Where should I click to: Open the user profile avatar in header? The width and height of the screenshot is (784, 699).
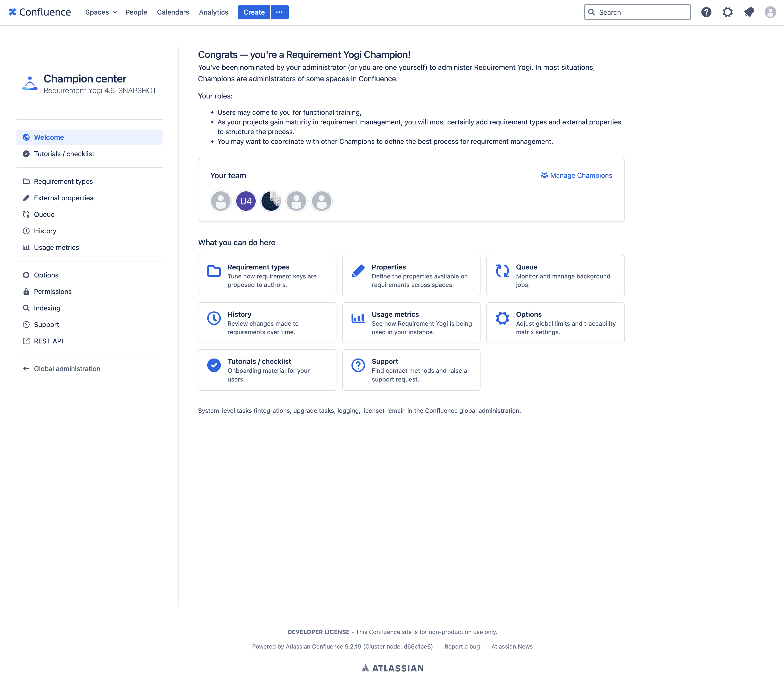click(770, 12)
